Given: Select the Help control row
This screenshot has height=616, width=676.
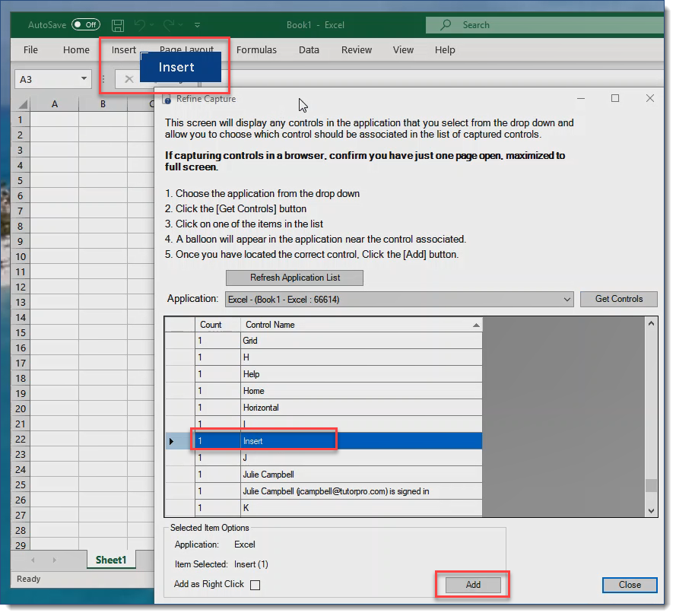Looking at the screenshot, I should coord(324,374).
